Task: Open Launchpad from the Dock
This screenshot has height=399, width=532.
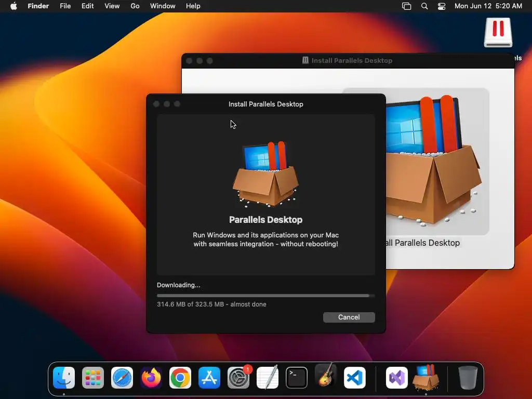Action: pos(93,378)
